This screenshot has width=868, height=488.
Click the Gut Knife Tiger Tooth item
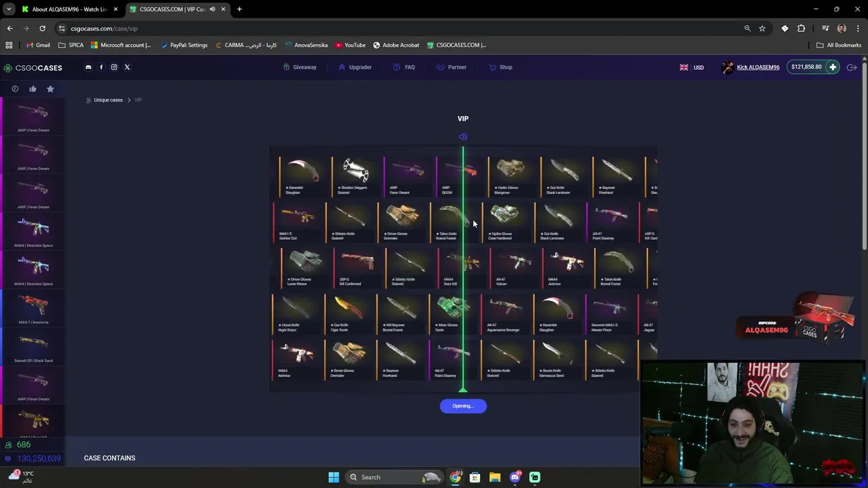coord(349,313)
